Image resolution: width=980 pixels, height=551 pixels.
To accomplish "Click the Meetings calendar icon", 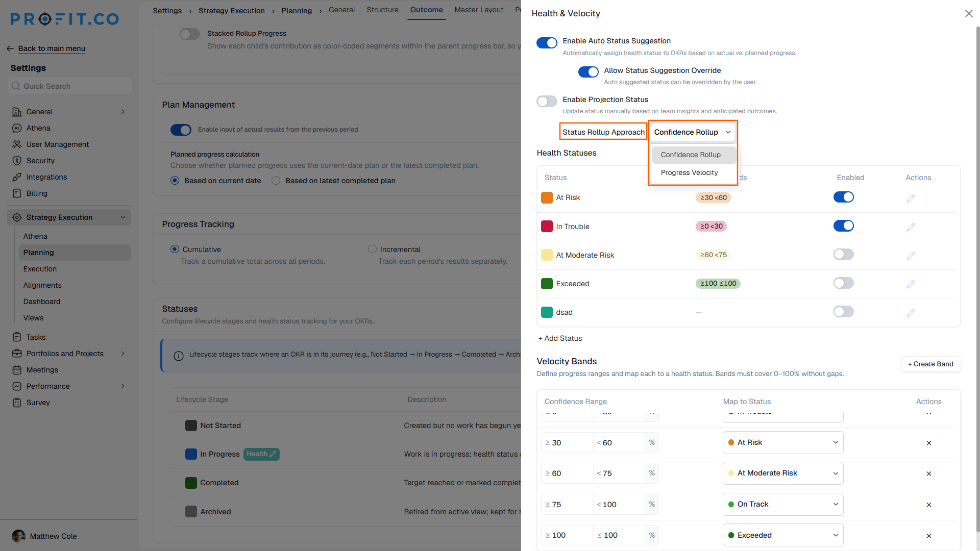I will [17, 370].
